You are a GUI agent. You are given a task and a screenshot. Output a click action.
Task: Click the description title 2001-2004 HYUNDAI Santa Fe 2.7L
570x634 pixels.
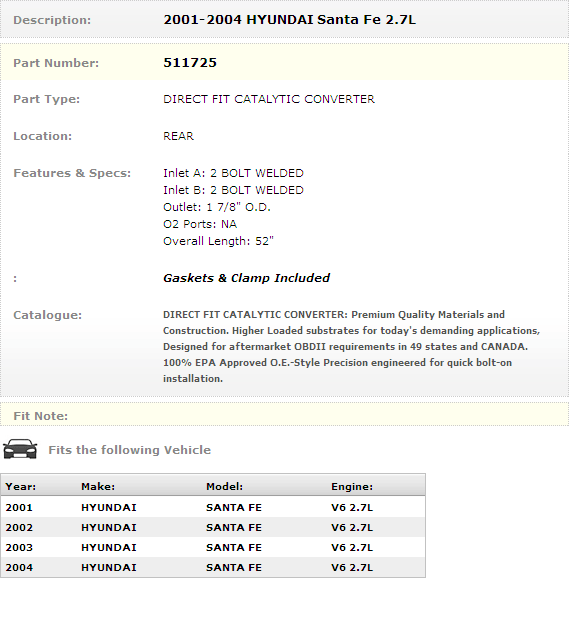289,19
